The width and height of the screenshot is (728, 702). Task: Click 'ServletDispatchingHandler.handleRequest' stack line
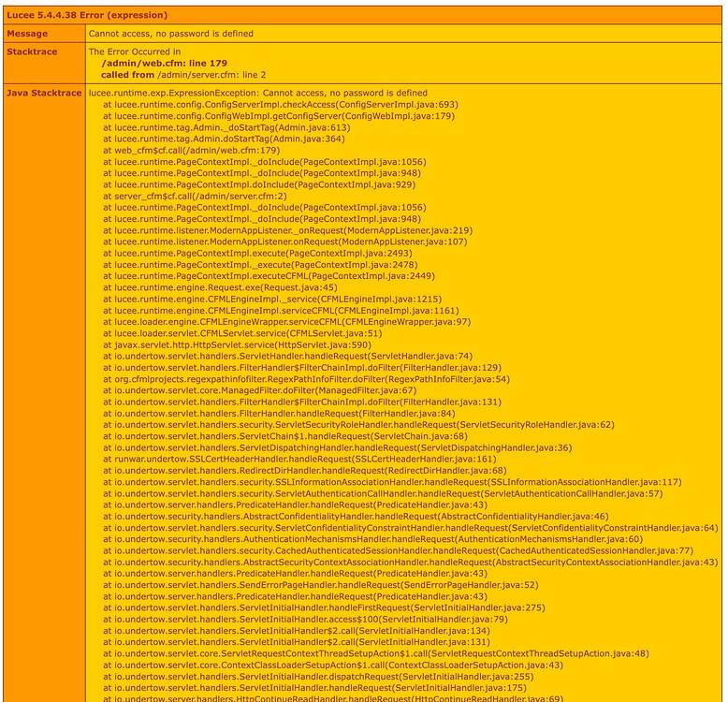(x=338, y=448)
